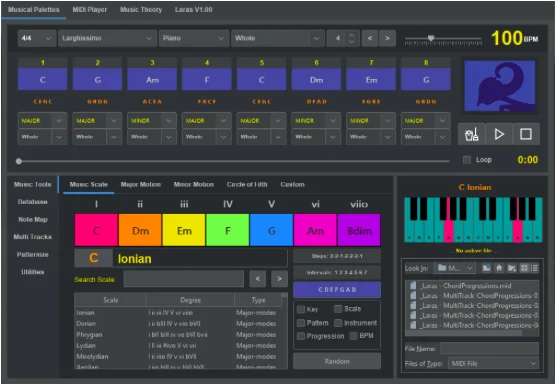The height and width of the screenshot is (384, 557).
Task: Enable the Loop checkbox
Action: coord(467,160)
